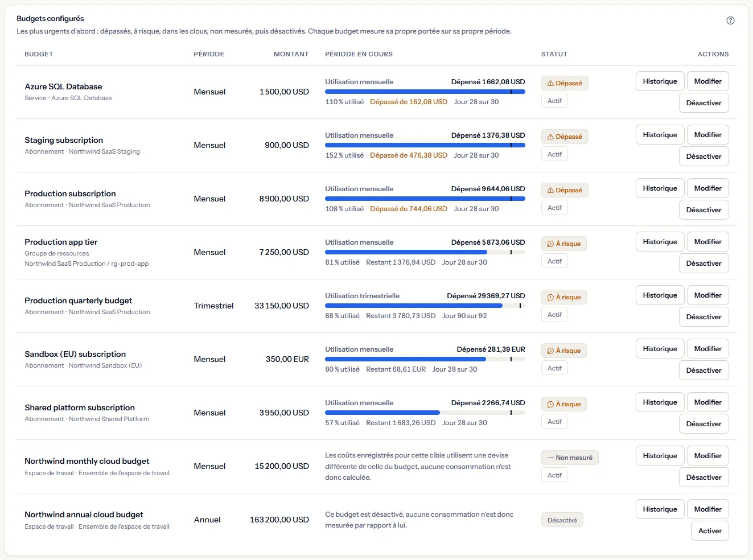
Task: Click 'Dépassé de 476,38 USD' text
Action: [x=409, y=155]
